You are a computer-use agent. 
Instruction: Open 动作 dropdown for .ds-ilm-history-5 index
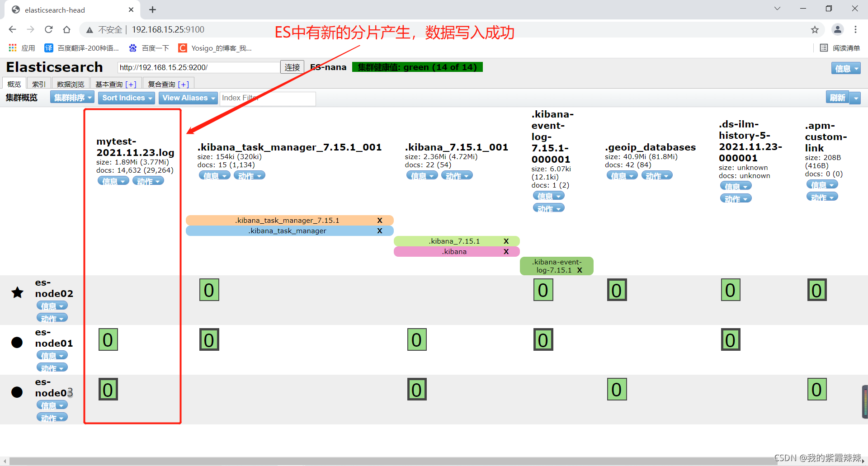coord(736,198)
